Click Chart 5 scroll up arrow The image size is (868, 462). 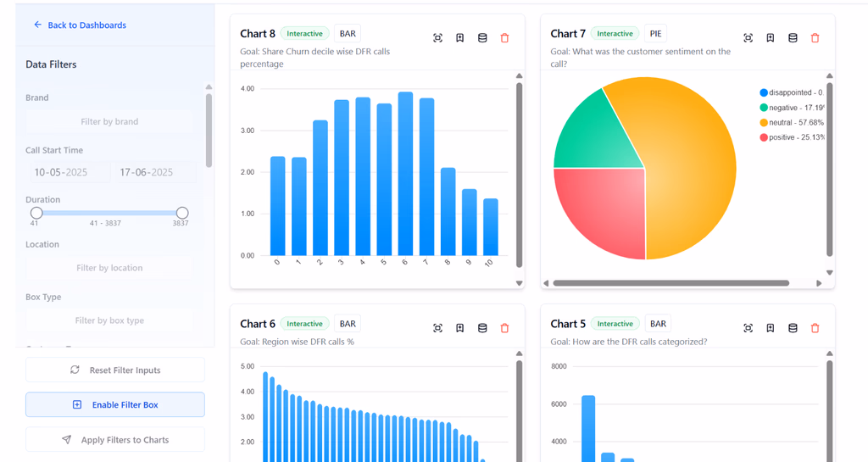(829, 353)
